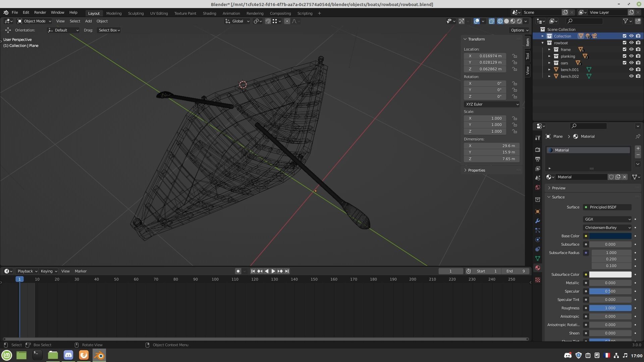The width and height of the screenshot is (644, 362).
Task: Click the fake user shield icon
Action: 611,177
